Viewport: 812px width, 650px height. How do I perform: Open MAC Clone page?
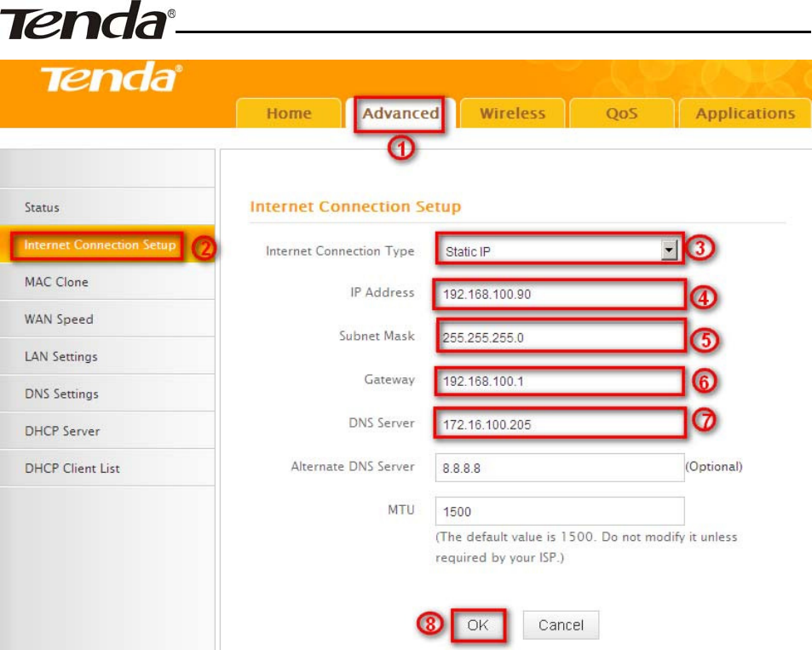point(107,282)
